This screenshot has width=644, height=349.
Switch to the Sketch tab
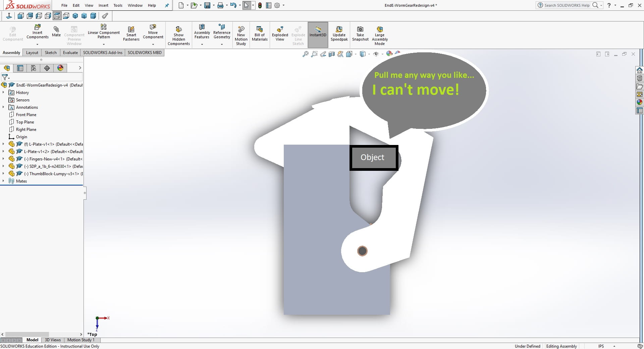click(51, 53)
